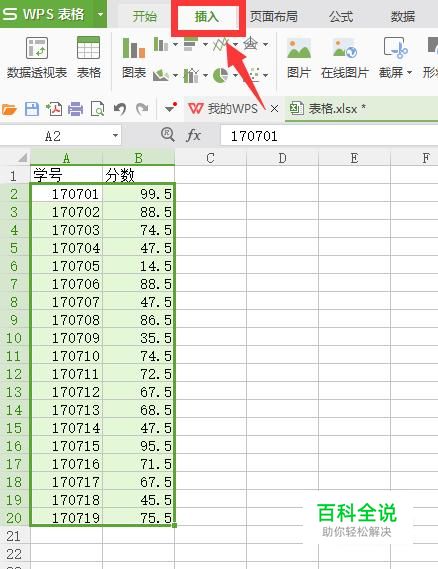The height and width of the screenshot is (569, 438).
Task: Redo the last action
Action: click(x=142, y=109)
